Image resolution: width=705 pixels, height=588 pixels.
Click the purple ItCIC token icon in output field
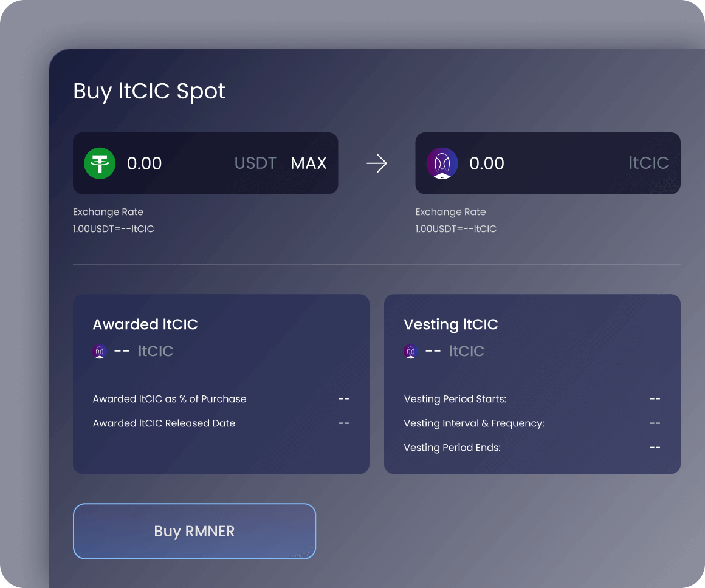pyautogui.click(x=442, y=163)
